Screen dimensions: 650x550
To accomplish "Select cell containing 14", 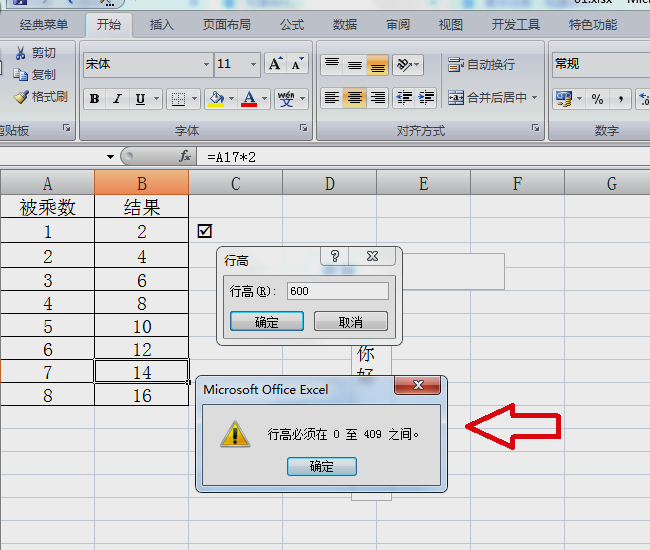I will tap(141, 372).
